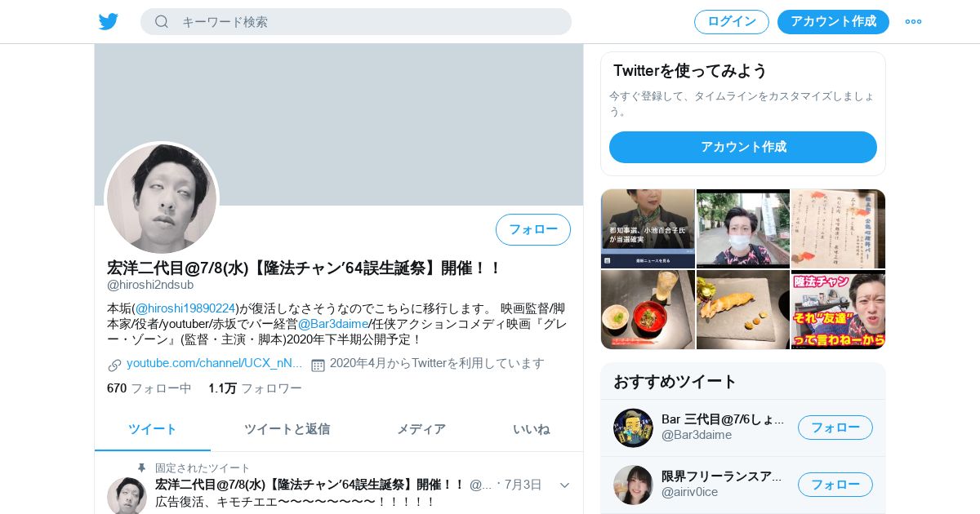Open the いいね tab

pos(532,429)
